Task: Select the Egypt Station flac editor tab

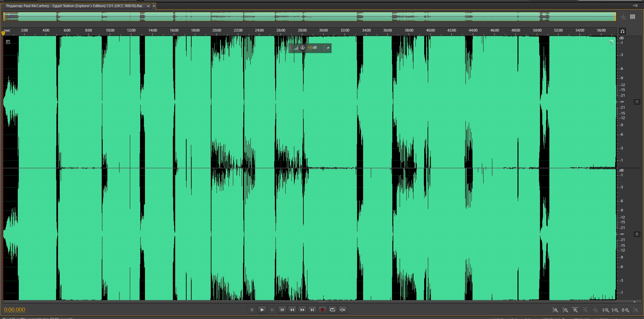Action: point(74,6)
